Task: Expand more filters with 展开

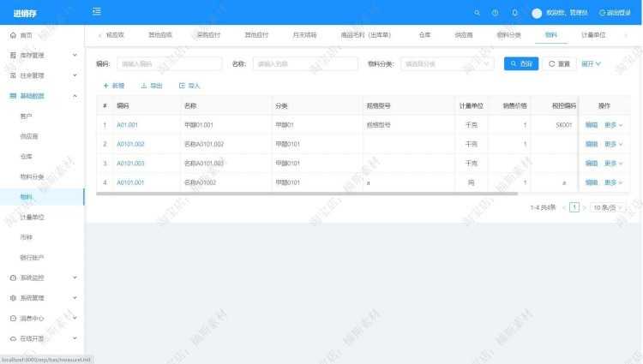Action: (591, 64)
